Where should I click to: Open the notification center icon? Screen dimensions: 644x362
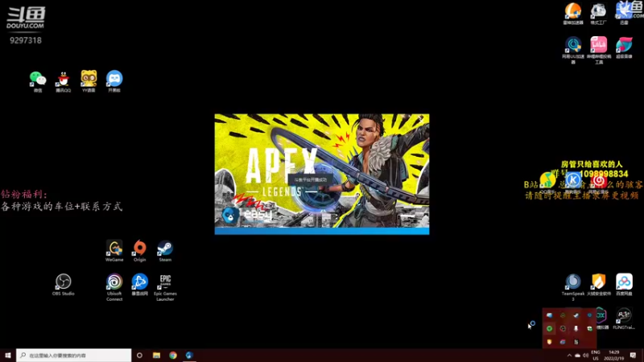tap(633, 356)
